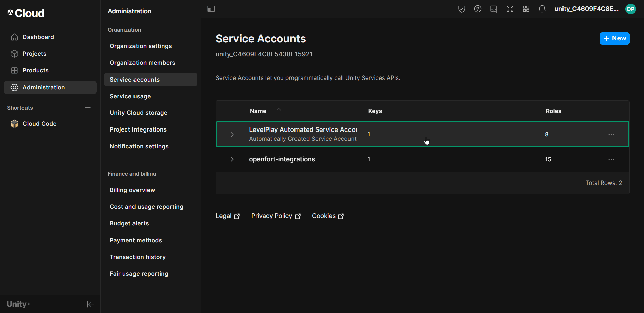Collapse the sidebar using the bottom arrow
This screenshot has width=644, height=313.
point(90,304)
